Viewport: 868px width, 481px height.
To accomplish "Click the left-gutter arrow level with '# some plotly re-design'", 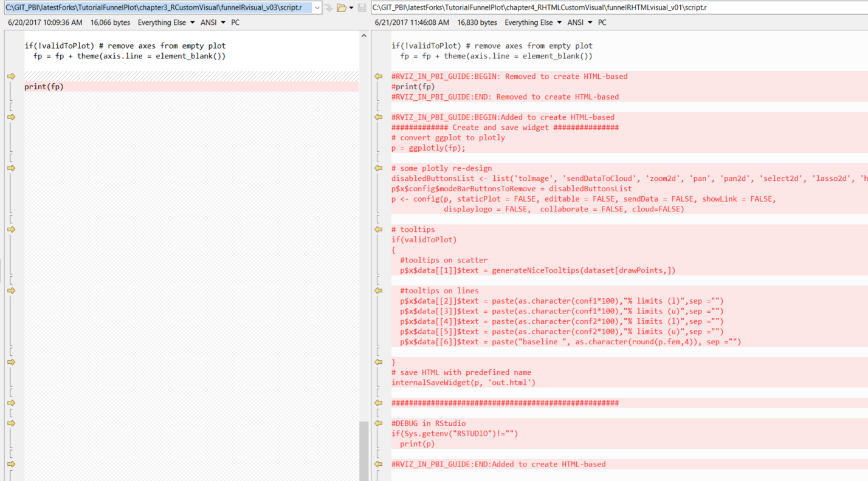I will click(x=11, y=168).
